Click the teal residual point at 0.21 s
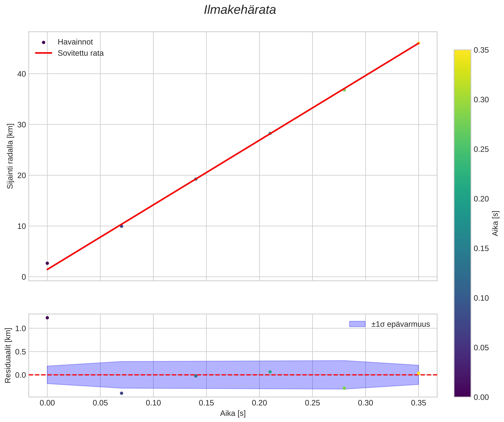This screenshot has width=504, height=422. point(270,372)
